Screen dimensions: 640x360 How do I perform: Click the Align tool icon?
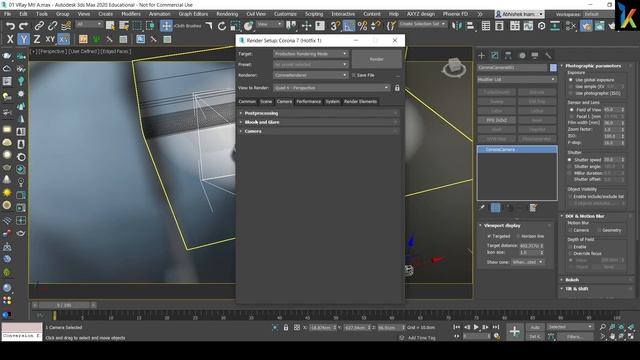pos(470,26)
